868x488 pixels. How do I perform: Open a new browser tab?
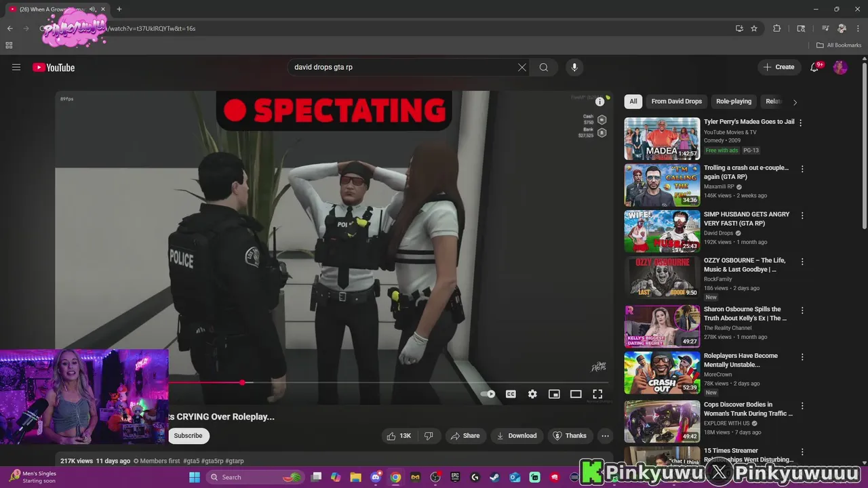pyautogui.click(x=119, y=9)
